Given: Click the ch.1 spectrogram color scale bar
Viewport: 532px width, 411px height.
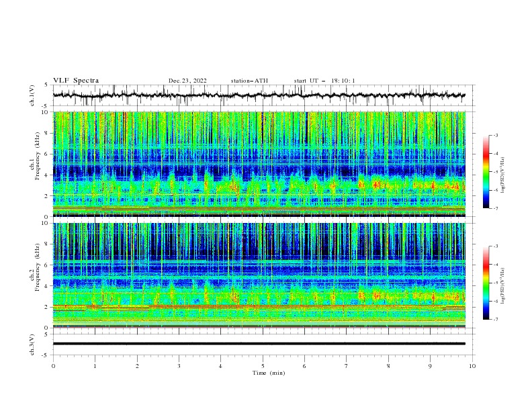Looking at the screenshot, I should (486, 172).
